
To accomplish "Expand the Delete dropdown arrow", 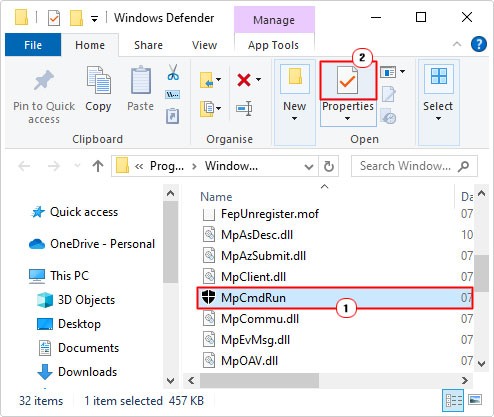I will click(x=258, y=80).
